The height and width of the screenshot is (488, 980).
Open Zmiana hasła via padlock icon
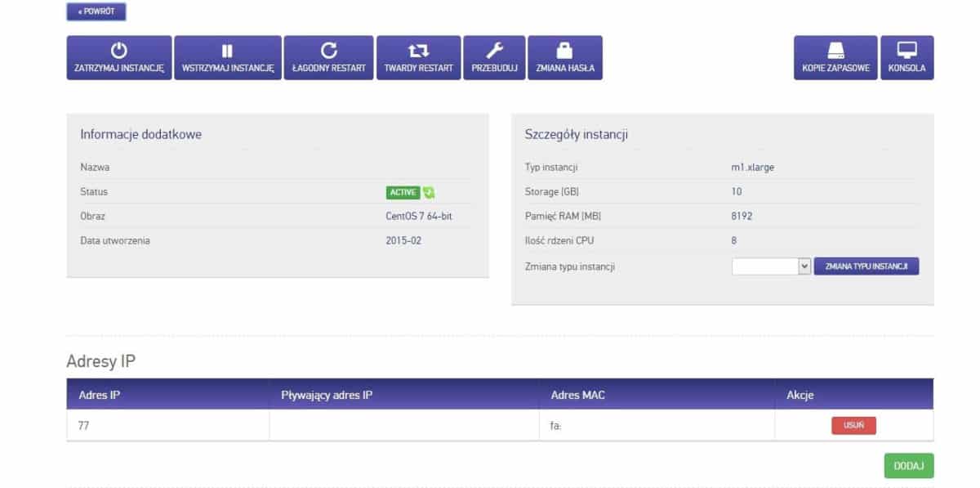click(565, 51)
